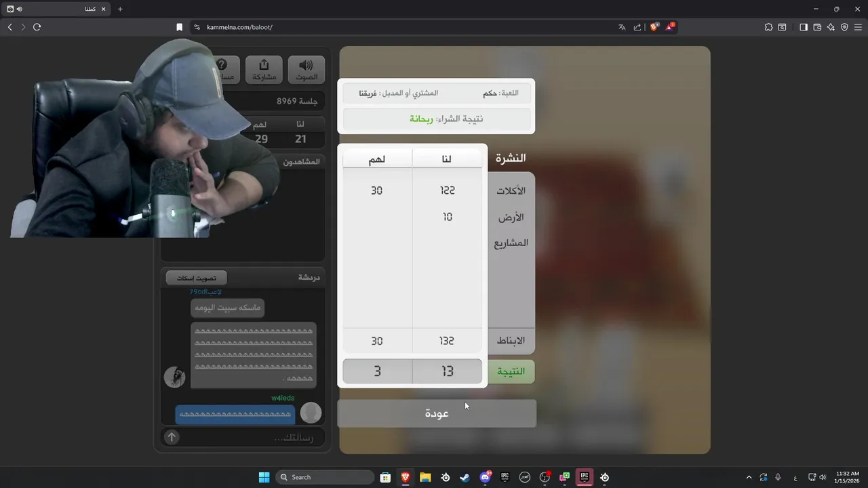Click the w4leds username in chat

point(283,398)
